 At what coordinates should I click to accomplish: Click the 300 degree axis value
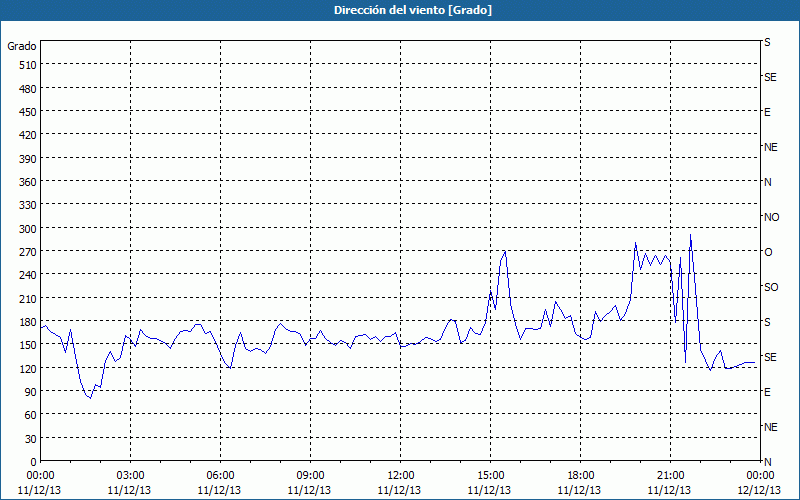click(x=28, y=229)
